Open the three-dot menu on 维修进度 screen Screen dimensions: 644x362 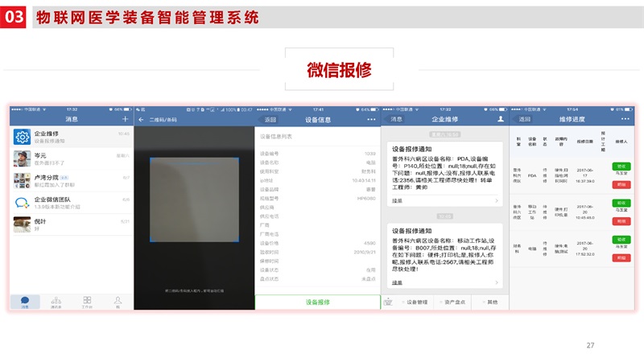tap(625, 119)
